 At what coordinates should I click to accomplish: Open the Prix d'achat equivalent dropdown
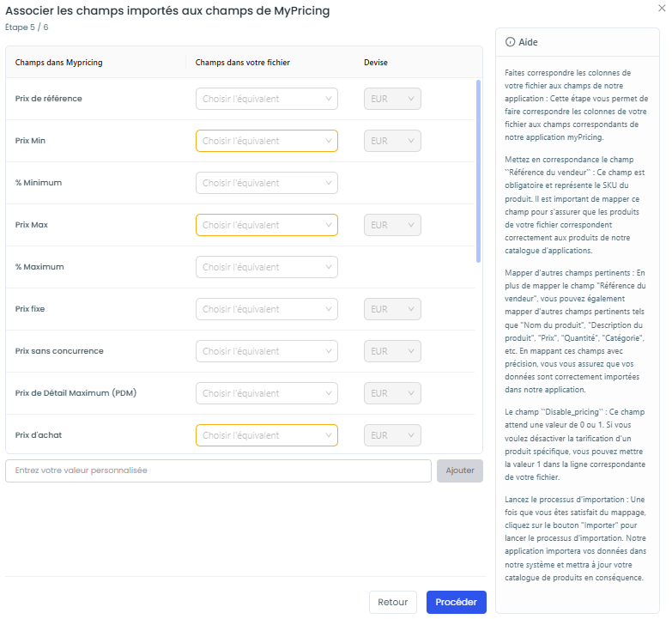coord(267,434)
